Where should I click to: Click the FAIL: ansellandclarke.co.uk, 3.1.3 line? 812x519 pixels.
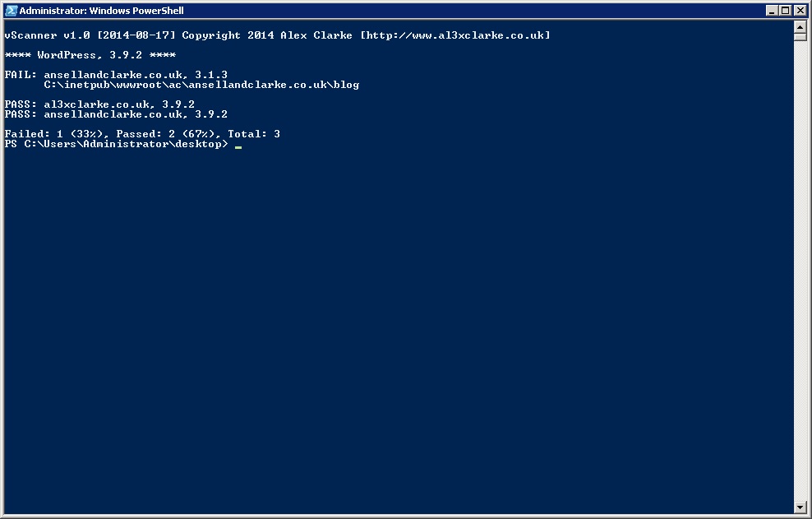pyautogui.click(x=116, y=75)
